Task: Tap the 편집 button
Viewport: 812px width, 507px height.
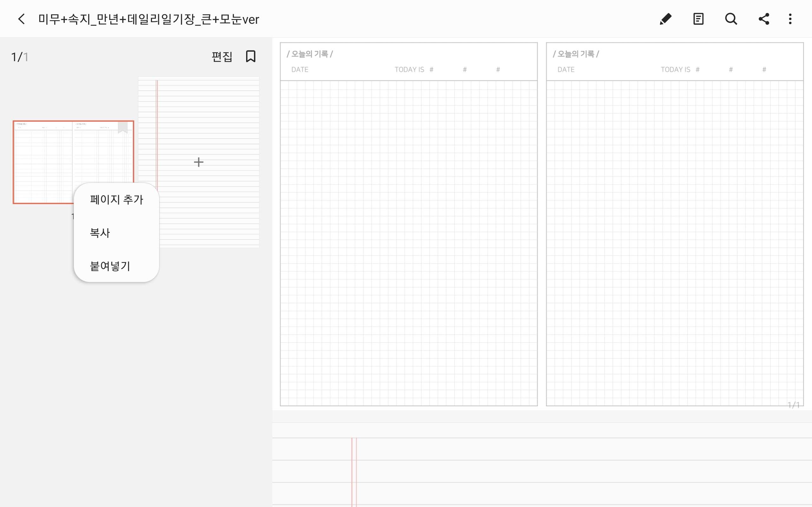Action: 222,56
